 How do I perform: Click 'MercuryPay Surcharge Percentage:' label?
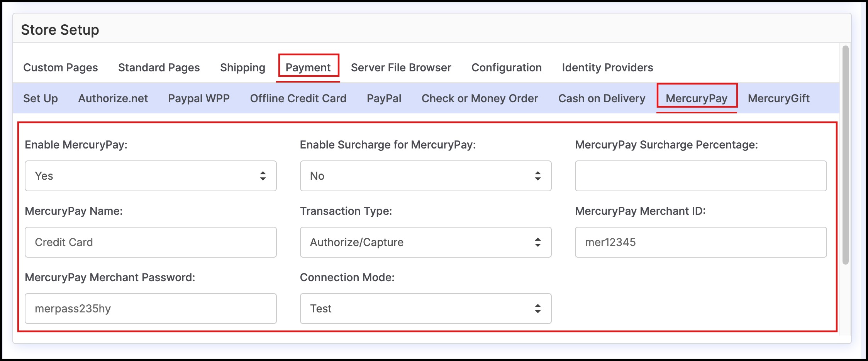pos(666,145)
